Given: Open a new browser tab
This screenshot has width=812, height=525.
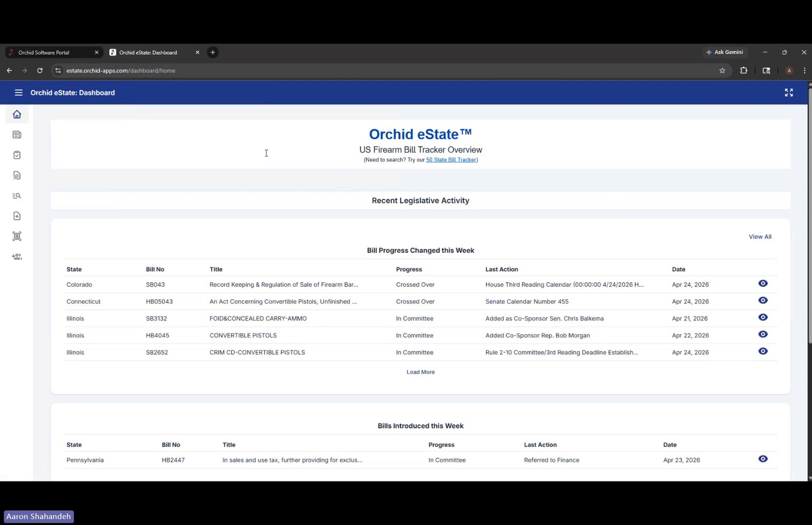Looking at the screenshot, I should point(213,52).
